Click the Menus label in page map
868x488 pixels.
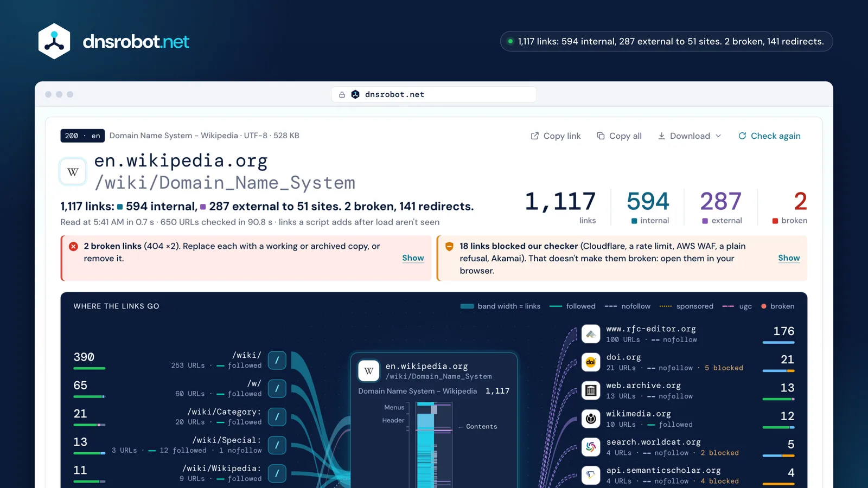coord(394,408)
